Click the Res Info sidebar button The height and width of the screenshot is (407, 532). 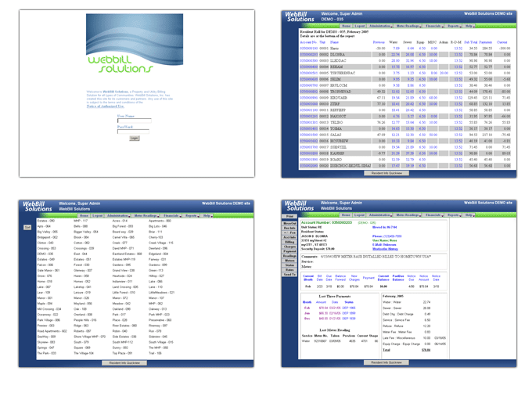pyautogui.click(x=289, y=228)
